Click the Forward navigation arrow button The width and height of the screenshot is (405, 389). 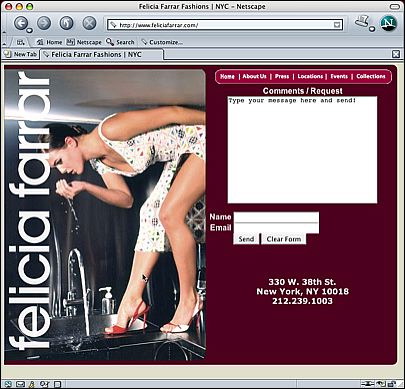44,23
